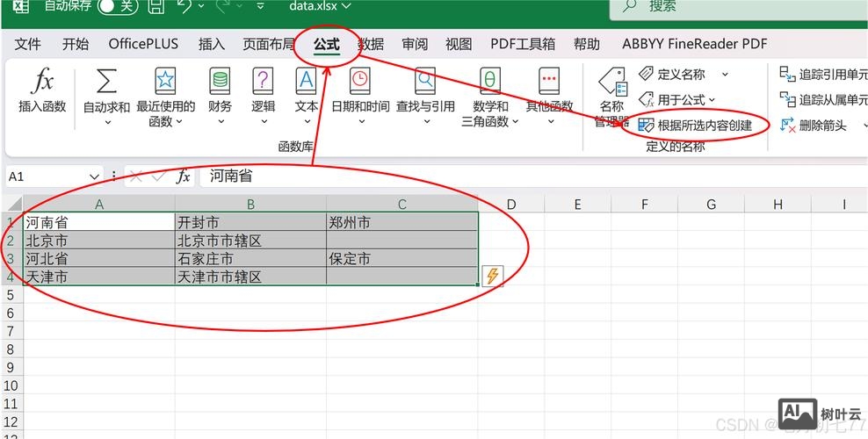Screen dimensions: 868x439
Task: Select row 10 header
Action: tap(11, 385)
